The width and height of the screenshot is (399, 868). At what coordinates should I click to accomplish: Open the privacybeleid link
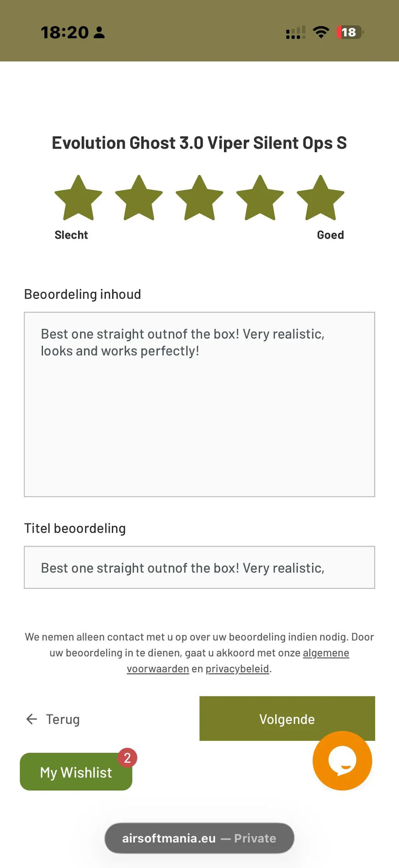coord(237,669)
